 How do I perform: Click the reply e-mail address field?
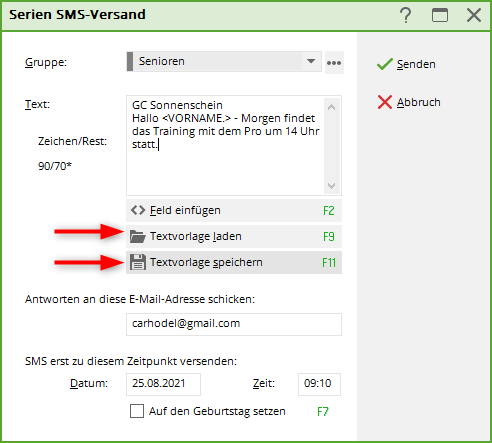(x=234, y=324)
